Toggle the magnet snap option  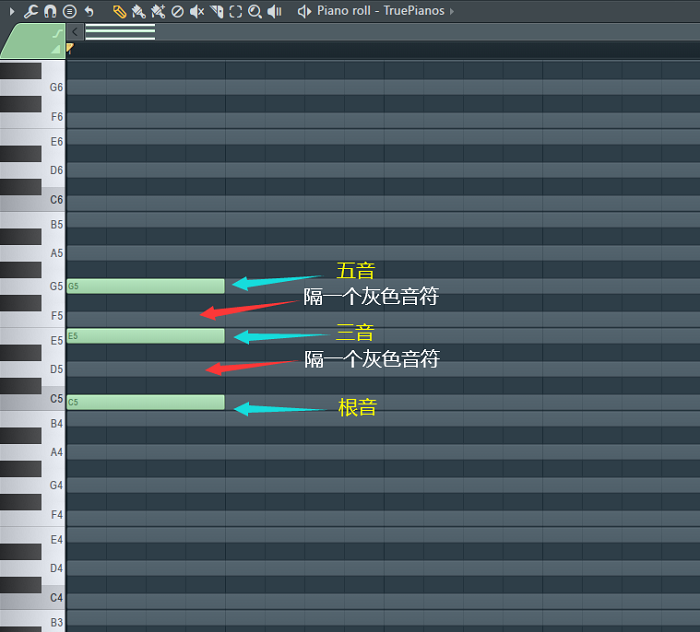click(x=50, y=11)
